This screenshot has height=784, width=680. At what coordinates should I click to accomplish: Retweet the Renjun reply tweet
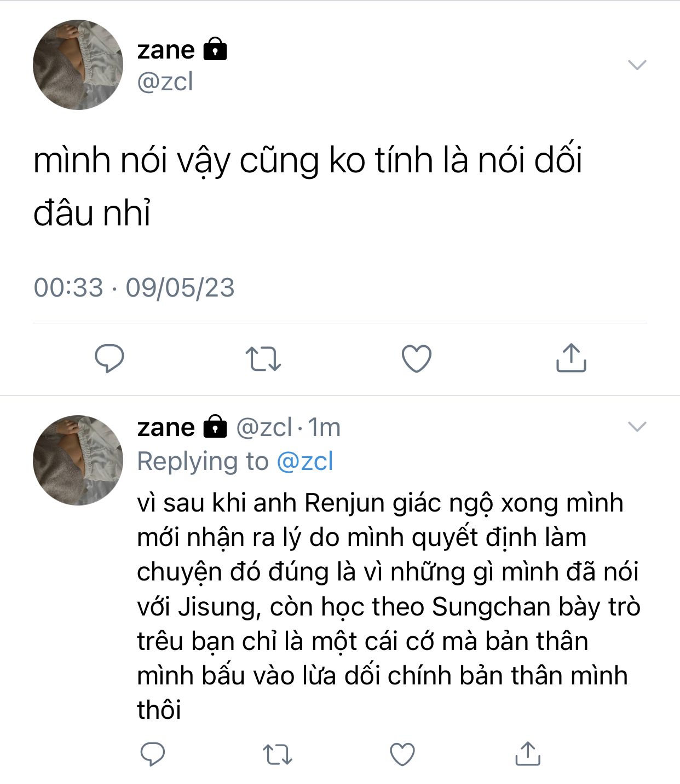pos(278,754)
